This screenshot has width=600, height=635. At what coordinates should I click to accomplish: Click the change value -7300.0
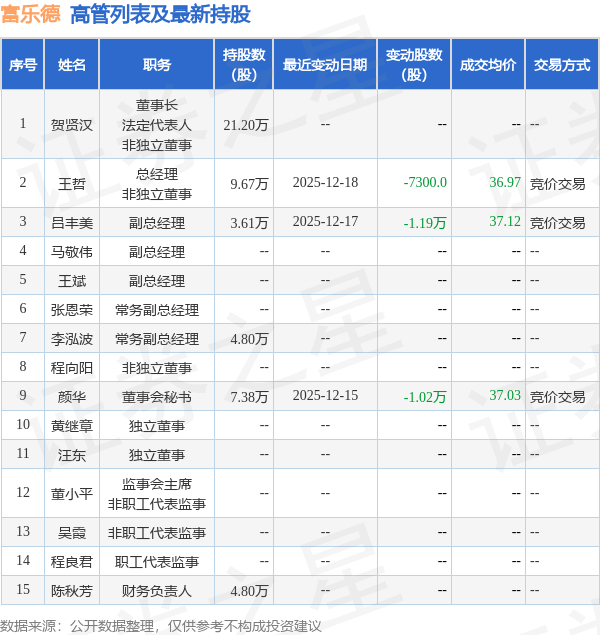click(425, 182)
